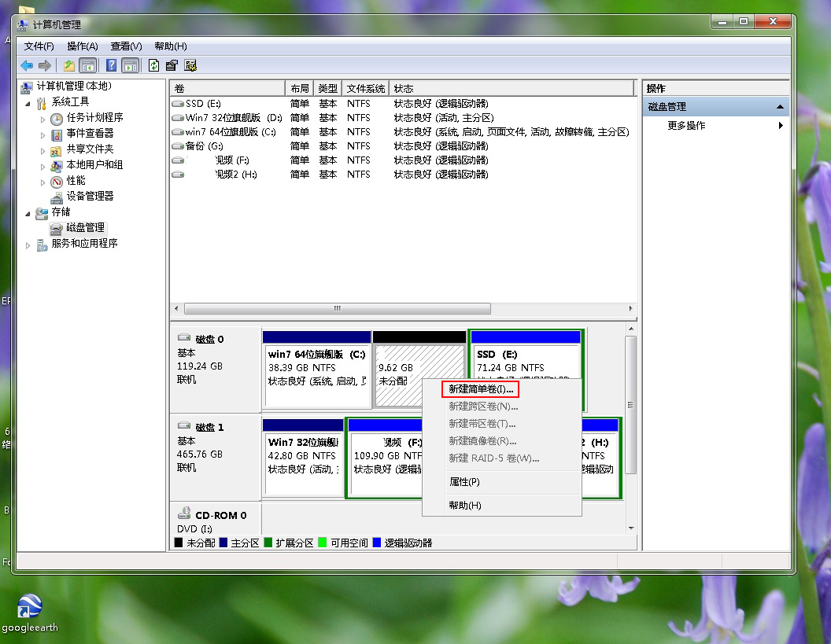Expand the 任务计划程序 tree node
The width and height of the screenshot is (831, 644).
(43, 119)
